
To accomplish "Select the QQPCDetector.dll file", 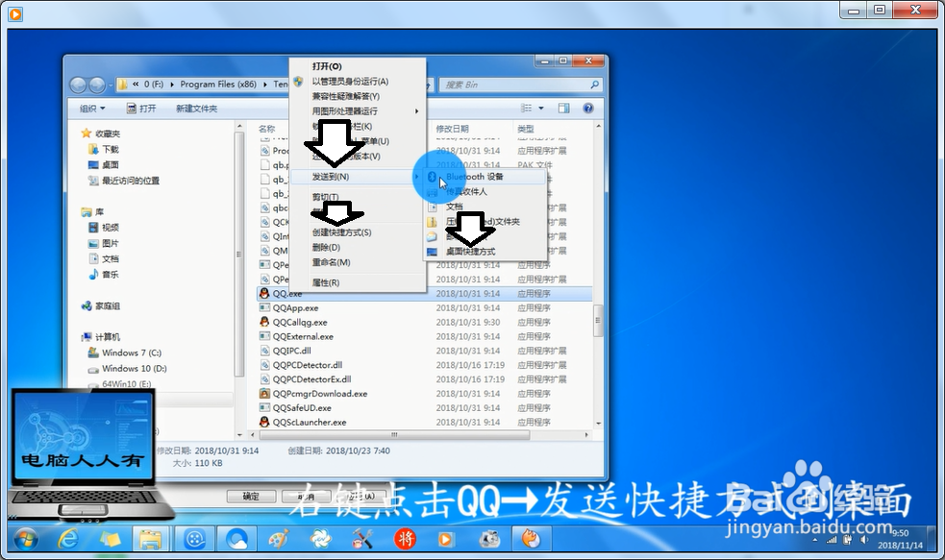I will pyautogui.click(x=308, y=366).
